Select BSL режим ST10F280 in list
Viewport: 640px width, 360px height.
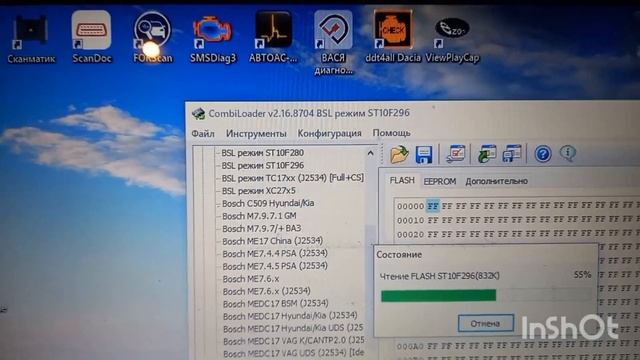tap(262, 153)
